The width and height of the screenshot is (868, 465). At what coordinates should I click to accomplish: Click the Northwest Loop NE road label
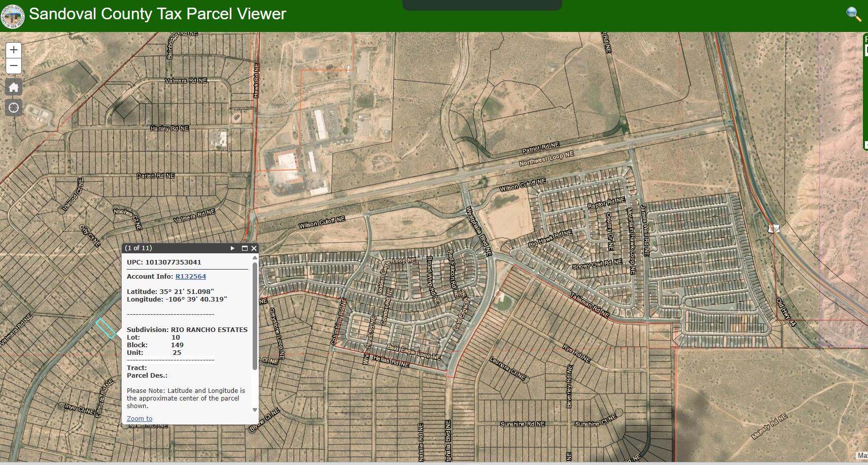click(x=546, y=158)
